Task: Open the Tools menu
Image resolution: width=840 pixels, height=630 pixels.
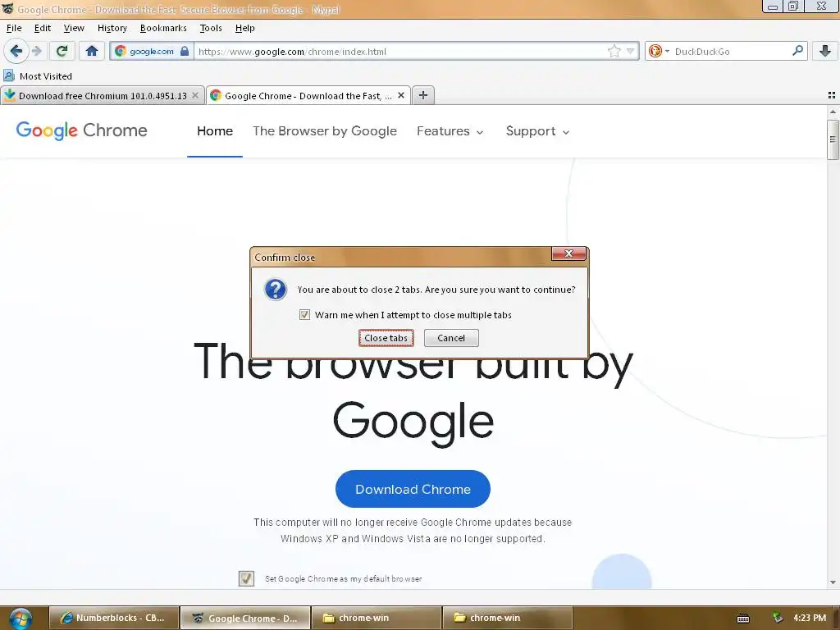Action: (211, 28)
